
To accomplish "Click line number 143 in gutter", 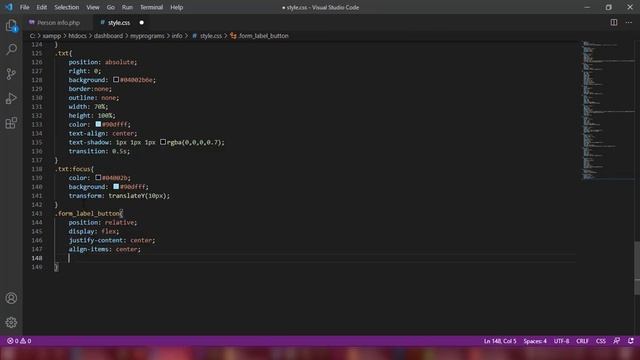I will tap(37, 213).
